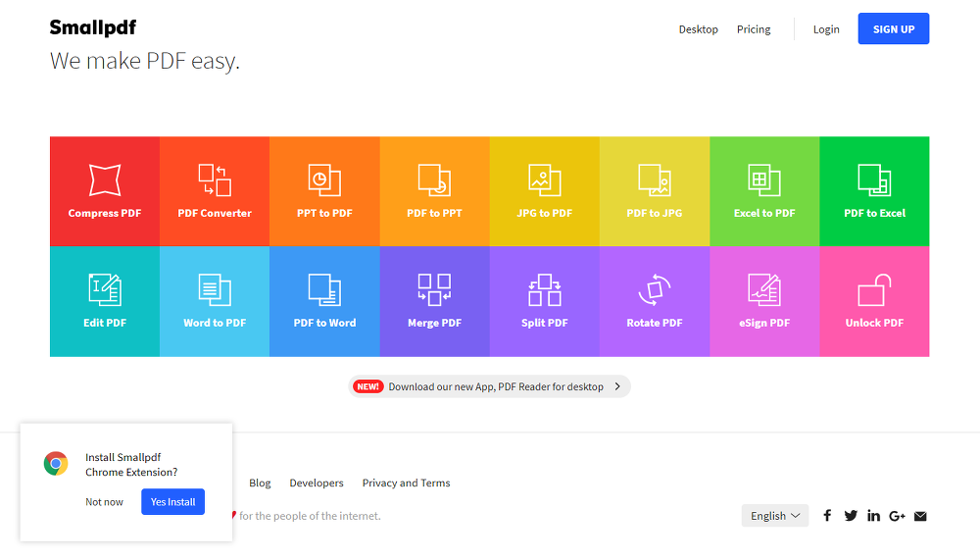Screen dimensions: 980x560
Task: Select the Rotate PDF tile
Action: coord(655,302)
